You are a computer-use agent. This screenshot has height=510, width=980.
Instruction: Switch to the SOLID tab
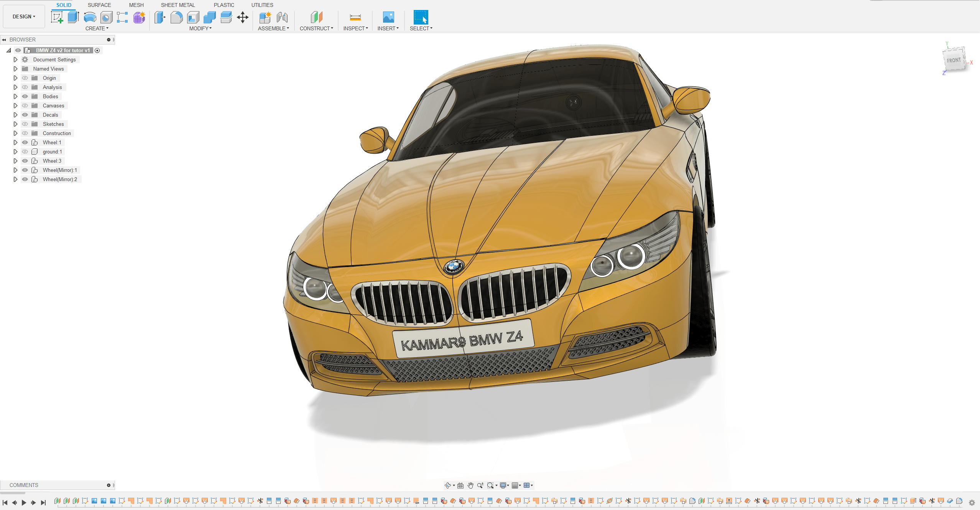pyautogui.click(x=64, y=5)
